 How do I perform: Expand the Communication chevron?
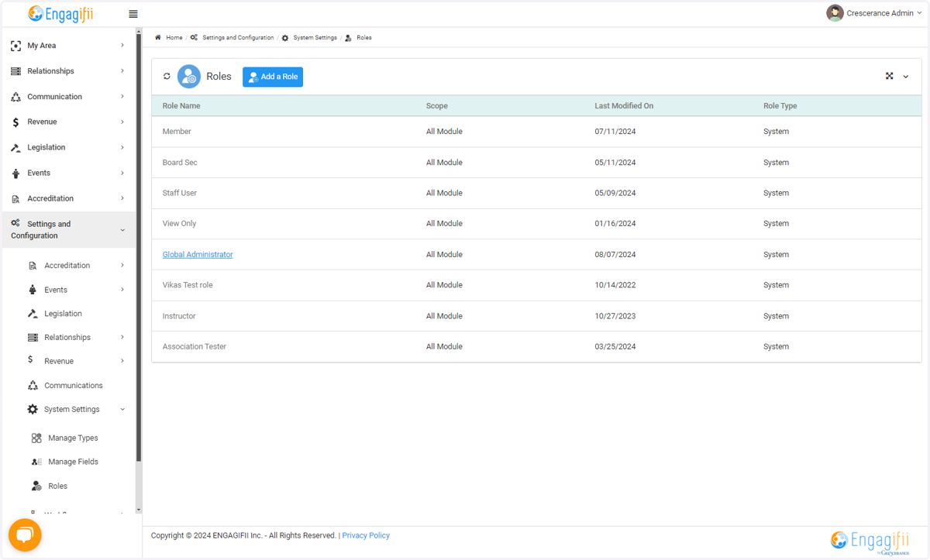(x=122, y=97)
